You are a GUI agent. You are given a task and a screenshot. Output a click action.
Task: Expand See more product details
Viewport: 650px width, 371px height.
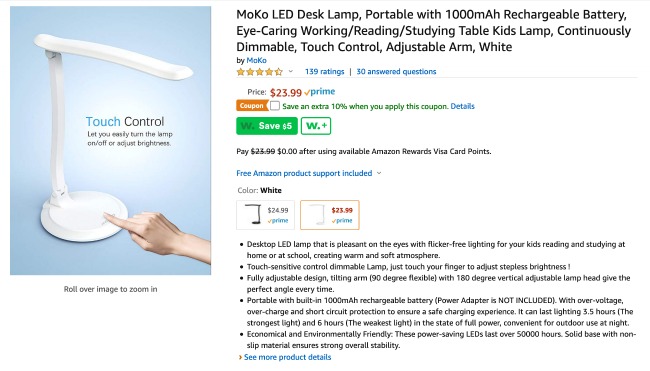287,357
